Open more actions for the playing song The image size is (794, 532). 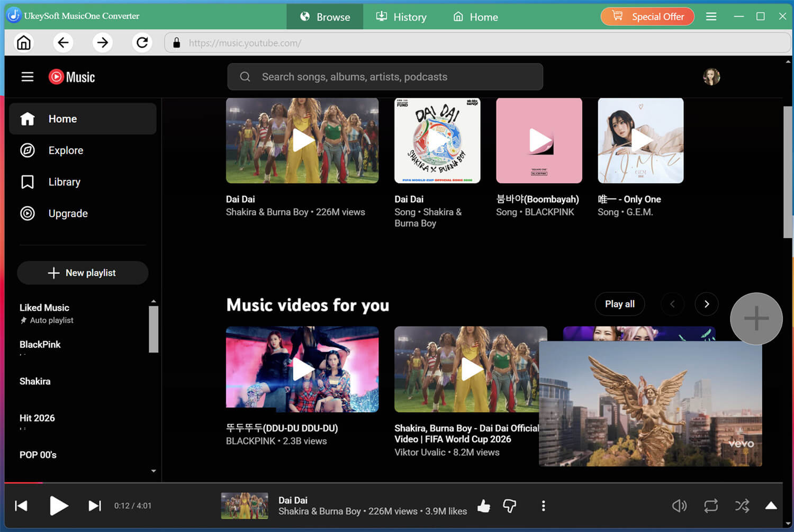(x=543, y=506)
